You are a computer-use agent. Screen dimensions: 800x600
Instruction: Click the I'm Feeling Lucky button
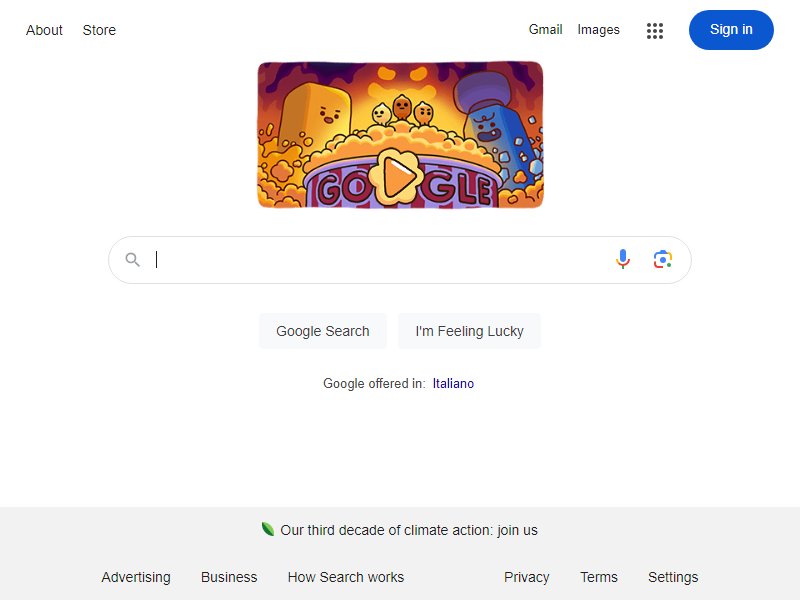point(469,331)
